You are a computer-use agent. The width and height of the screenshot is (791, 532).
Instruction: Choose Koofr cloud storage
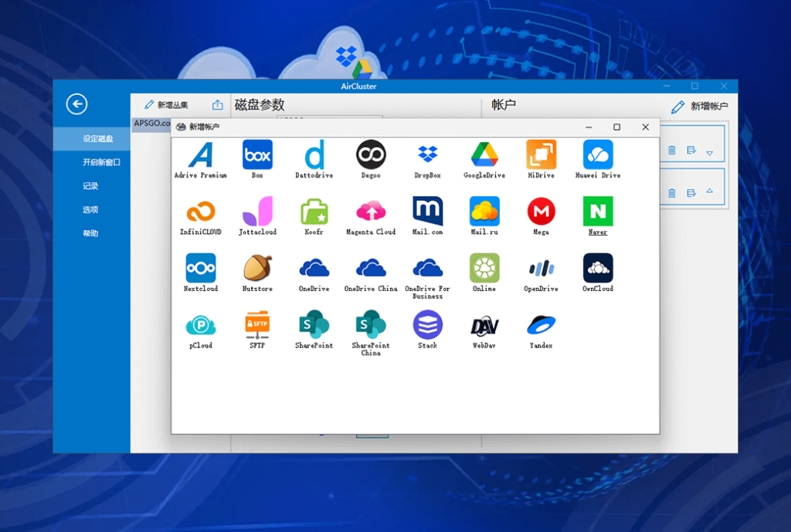(314, 216)
